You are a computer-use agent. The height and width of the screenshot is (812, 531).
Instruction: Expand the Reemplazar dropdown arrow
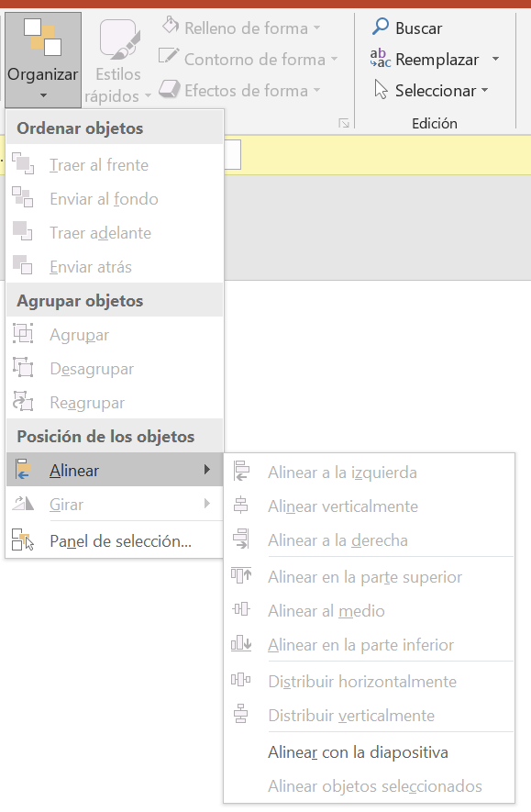[496, 59]
